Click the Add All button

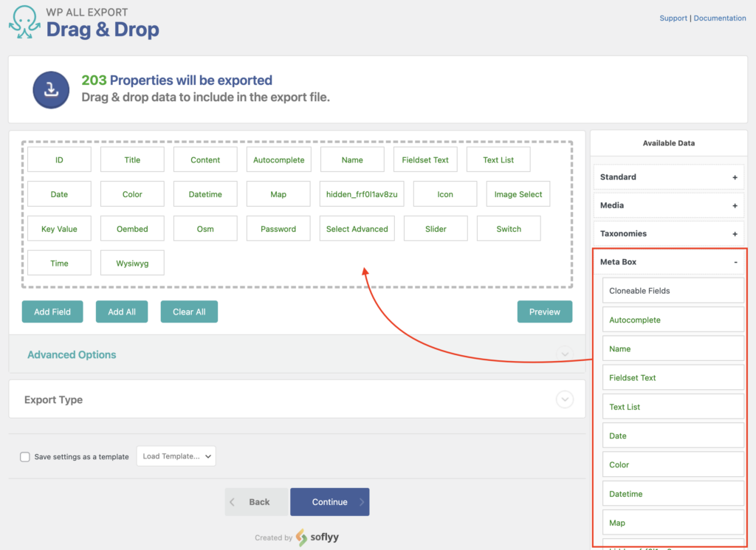pos(121,312)
